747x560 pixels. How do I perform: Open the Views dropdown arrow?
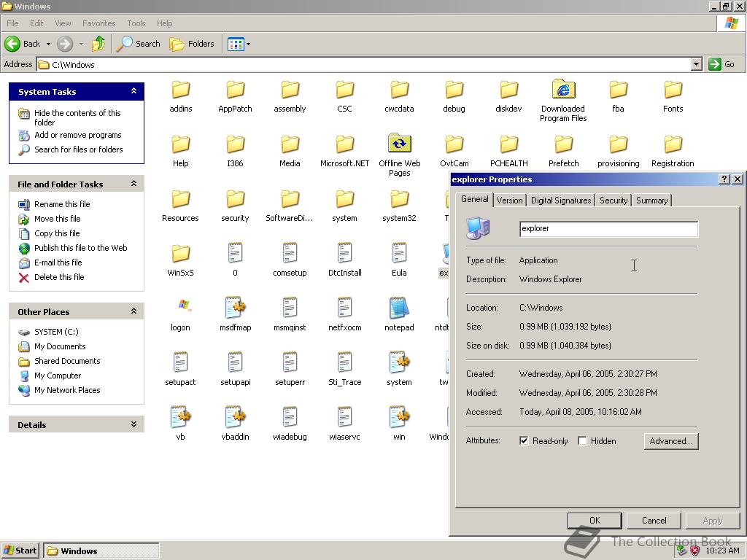pos(248,44)
